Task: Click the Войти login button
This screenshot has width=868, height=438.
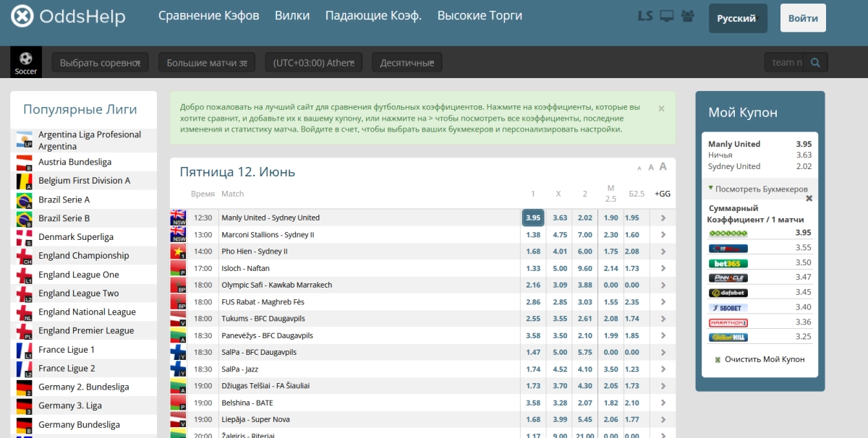Action: point(803,19)
